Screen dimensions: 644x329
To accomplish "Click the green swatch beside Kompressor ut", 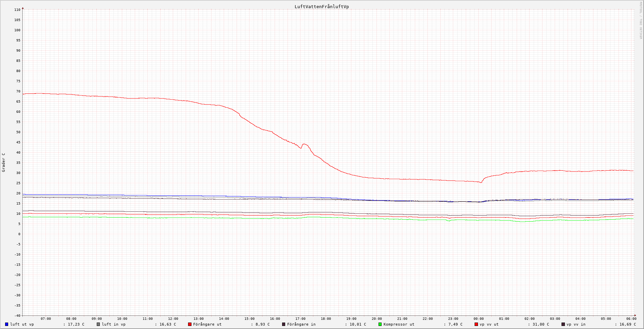I will (x=380, y=324).
